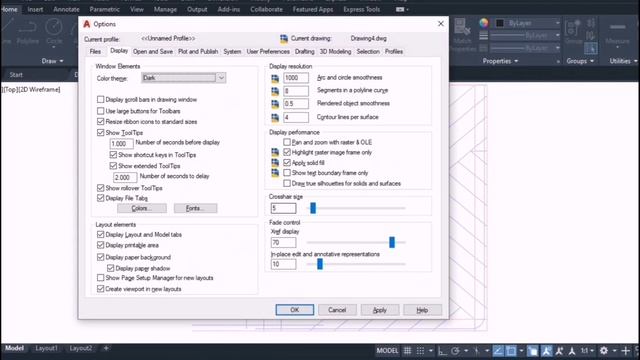Screen dimensions: 640x360
Task: Open the ByLayer object color dropdown
Action: click(527, 23)
